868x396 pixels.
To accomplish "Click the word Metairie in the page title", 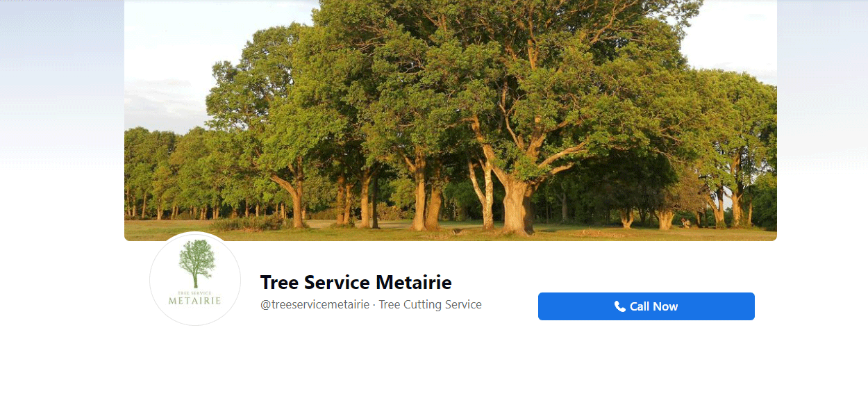I will tap(414, 283).
